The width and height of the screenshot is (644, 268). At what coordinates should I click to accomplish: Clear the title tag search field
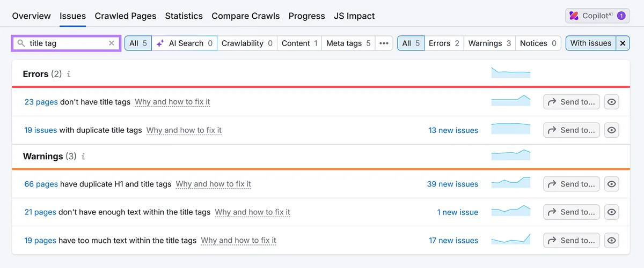[x=111, y=43]
